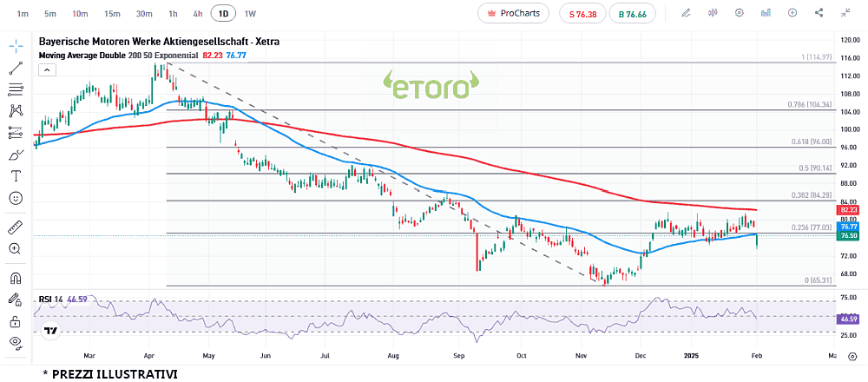Add a comparison symbol with plus icon

pyautogui.click(x=792, y=13)
